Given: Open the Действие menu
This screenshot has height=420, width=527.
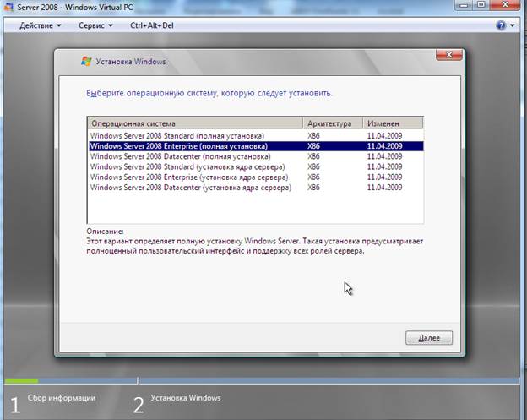Looking at the screenshot, I should point(41,25).
